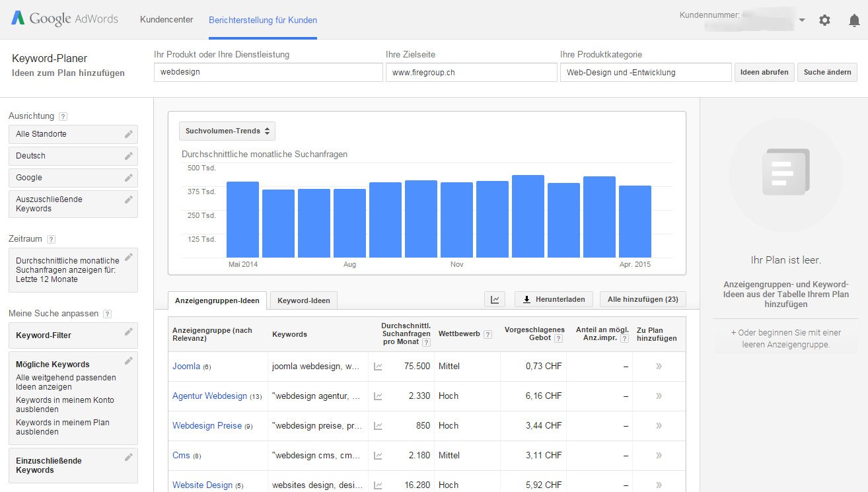Screen dimensions: 868x492
Task: Open the Joomla ad group link
Action: tap(186, 366)
